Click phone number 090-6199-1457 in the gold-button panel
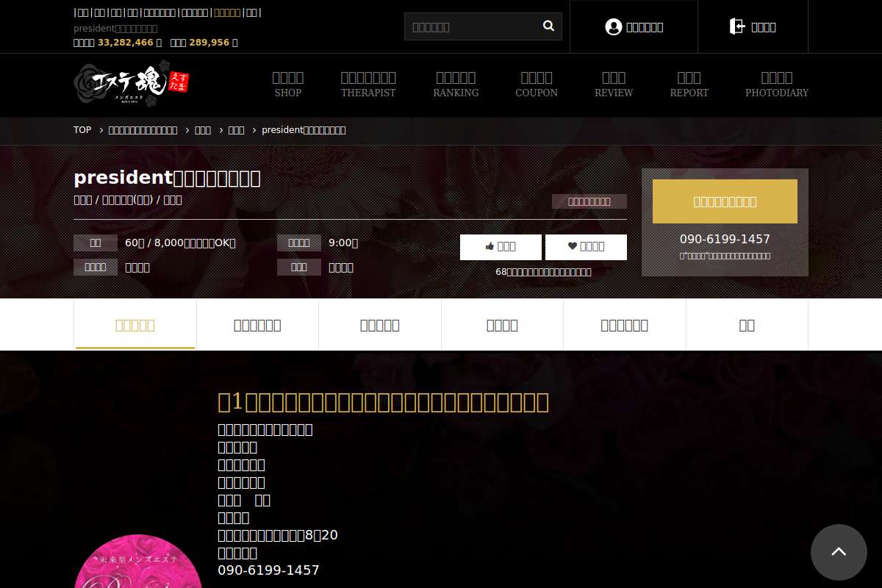The height and width of the screenshot is (588, 882). point(725,240)
